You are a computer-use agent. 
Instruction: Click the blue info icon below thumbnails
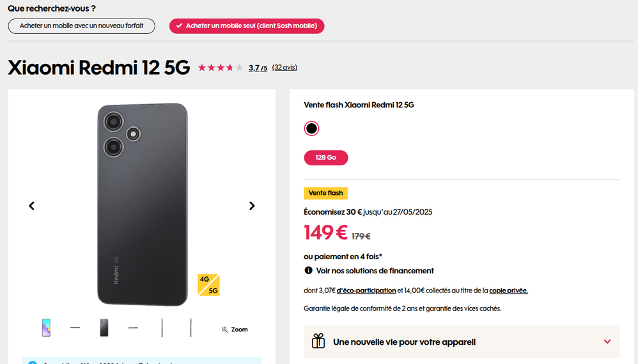[x=32, y=362]
